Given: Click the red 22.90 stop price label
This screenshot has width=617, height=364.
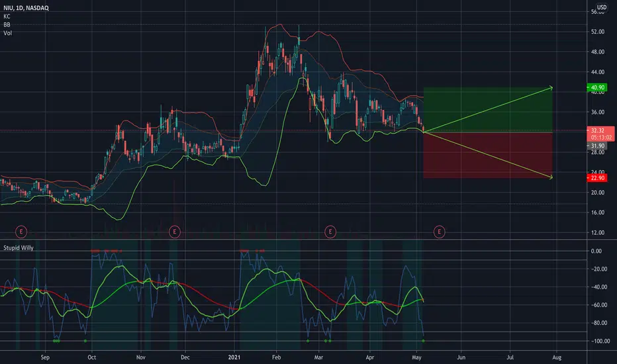Looking at the screenshot, I should (597, 178).
